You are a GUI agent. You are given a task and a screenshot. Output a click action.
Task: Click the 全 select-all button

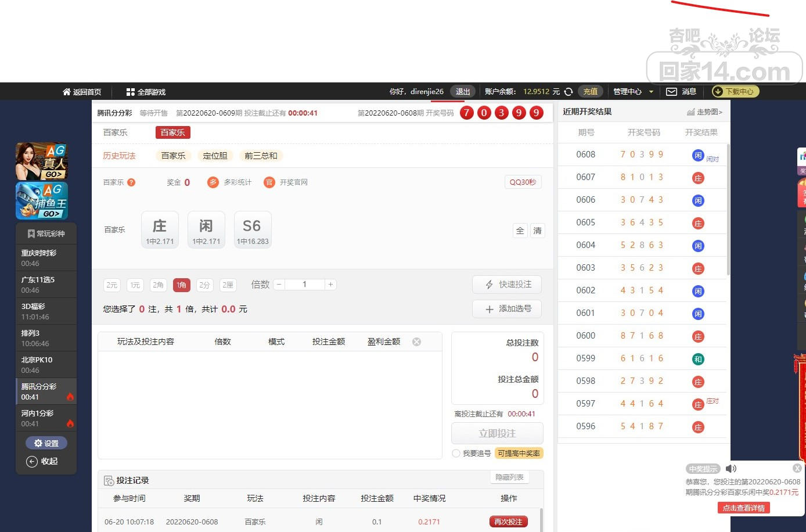click(x=520, y=231)
